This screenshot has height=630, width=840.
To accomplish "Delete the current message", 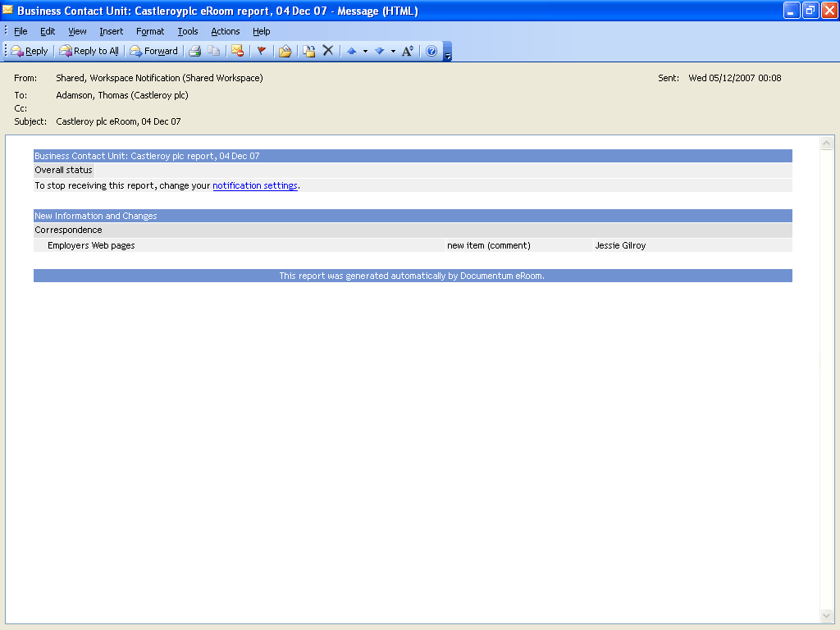I will [x=328, y=51].
